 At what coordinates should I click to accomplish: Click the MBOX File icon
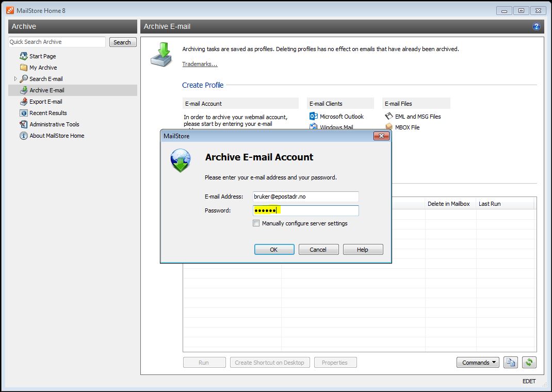388,127
